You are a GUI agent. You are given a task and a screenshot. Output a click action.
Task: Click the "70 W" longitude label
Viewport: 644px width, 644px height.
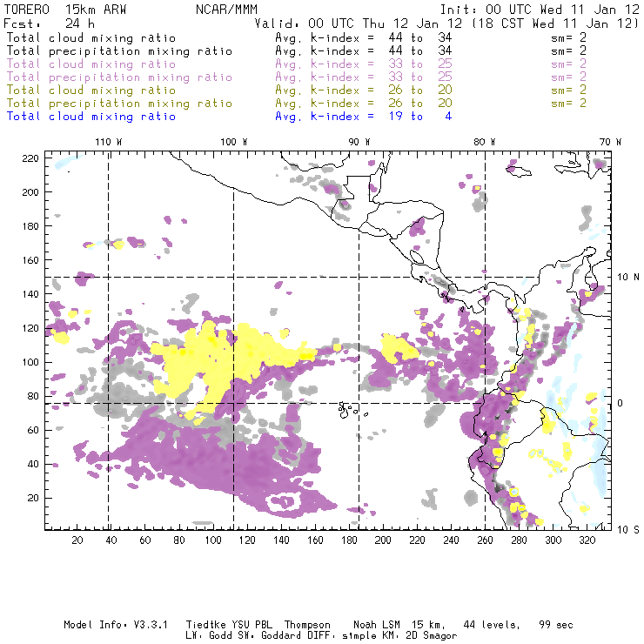[x=610, y=142]
